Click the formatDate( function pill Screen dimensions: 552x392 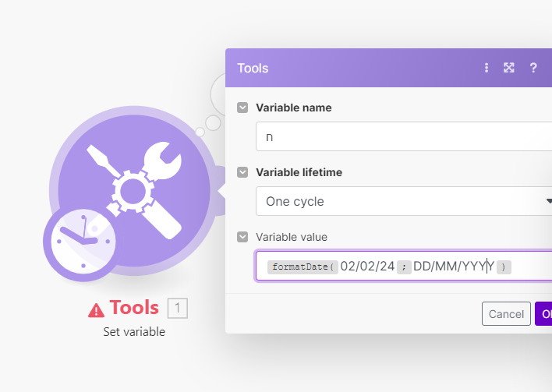pyautogui.click(x=302, y=267)
